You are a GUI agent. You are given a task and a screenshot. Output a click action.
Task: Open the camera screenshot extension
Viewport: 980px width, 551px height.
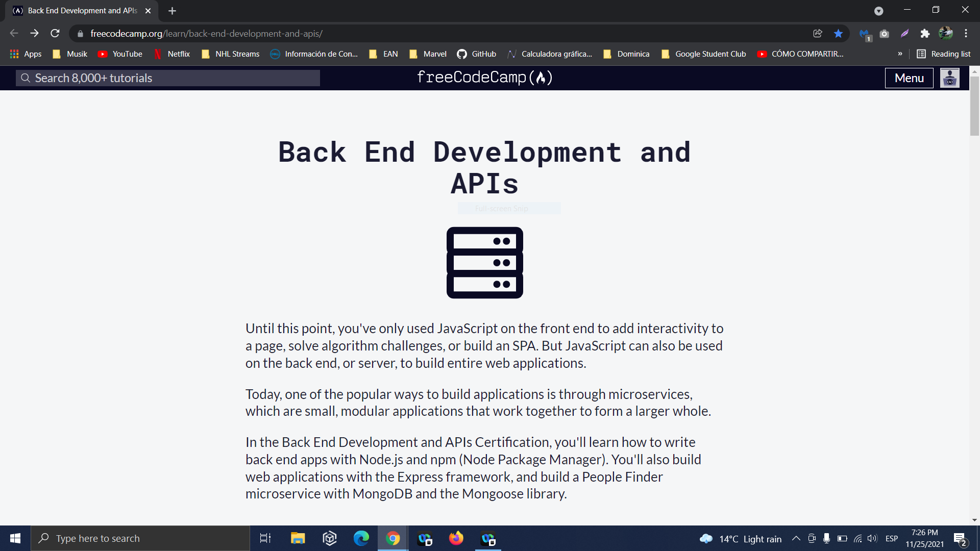884,34
